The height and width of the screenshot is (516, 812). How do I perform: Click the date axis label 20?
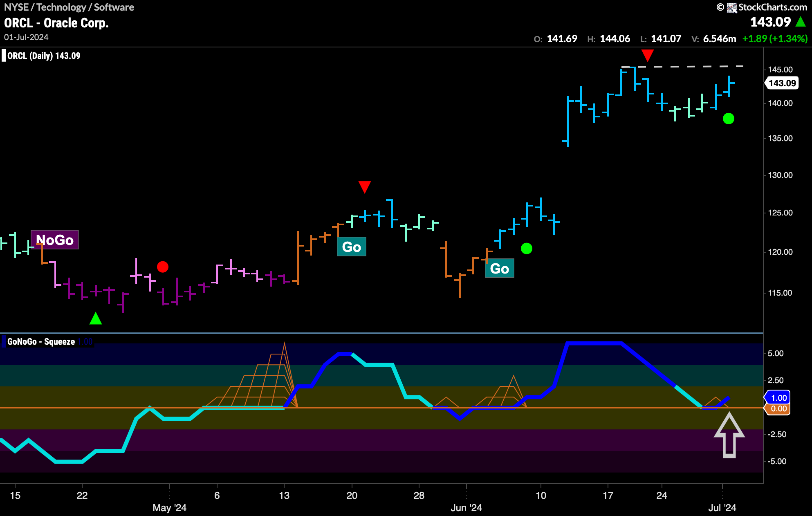[352, 496]
